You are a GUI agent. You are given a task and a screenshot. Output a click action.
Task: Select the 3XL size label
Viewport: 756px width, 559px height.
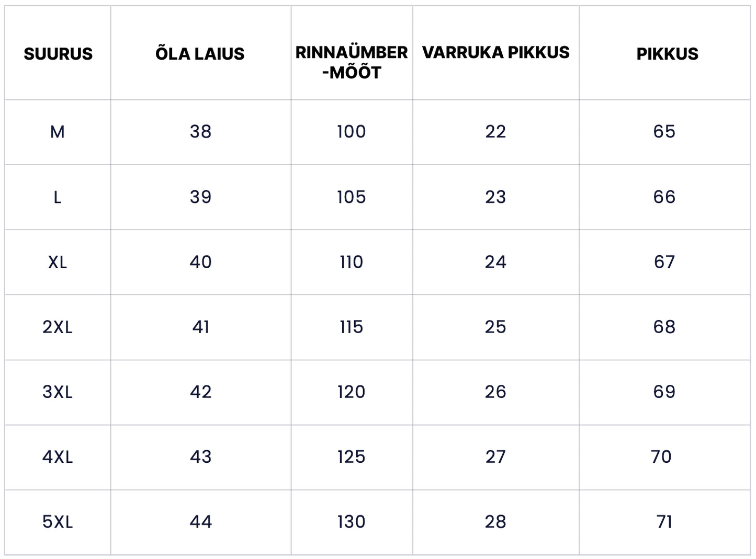(x=58, y=392)
